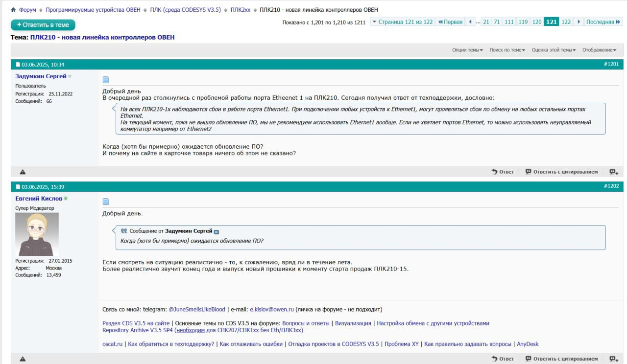Jump to the first page via 'Первая'
The width and height of the screenshot is (627, 364).
[450, 22]
